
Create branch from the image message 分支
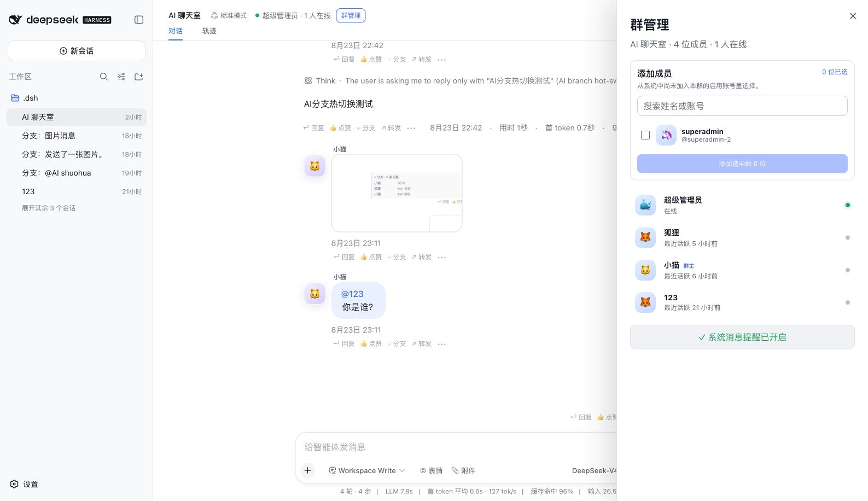pyautogui.click(x=397, y=257)
